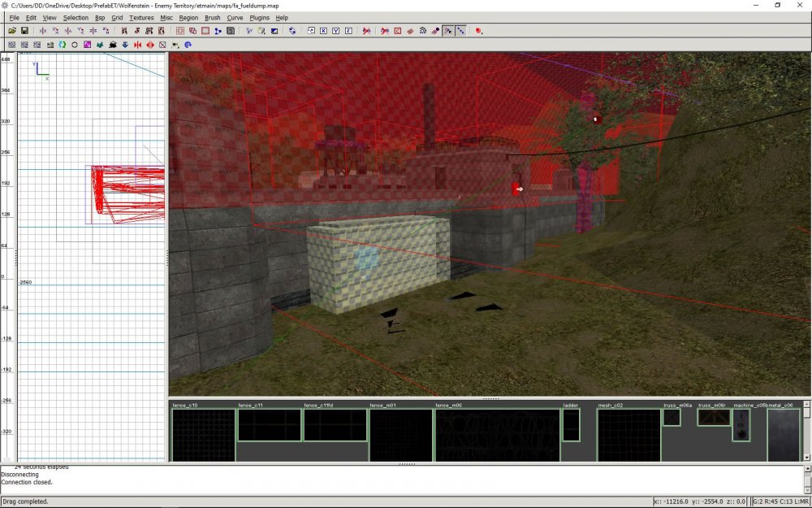Image resolution: width=812 pixels, height=508 pixels.
Task: Click the z-axis Rotate icon
Action: pos(106,31)
